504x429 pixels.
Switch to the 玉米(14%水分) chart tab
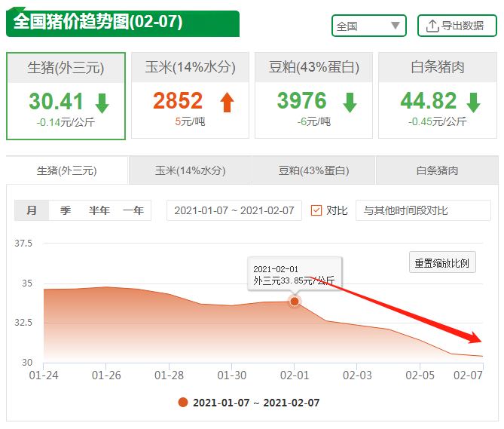point(191,170)
